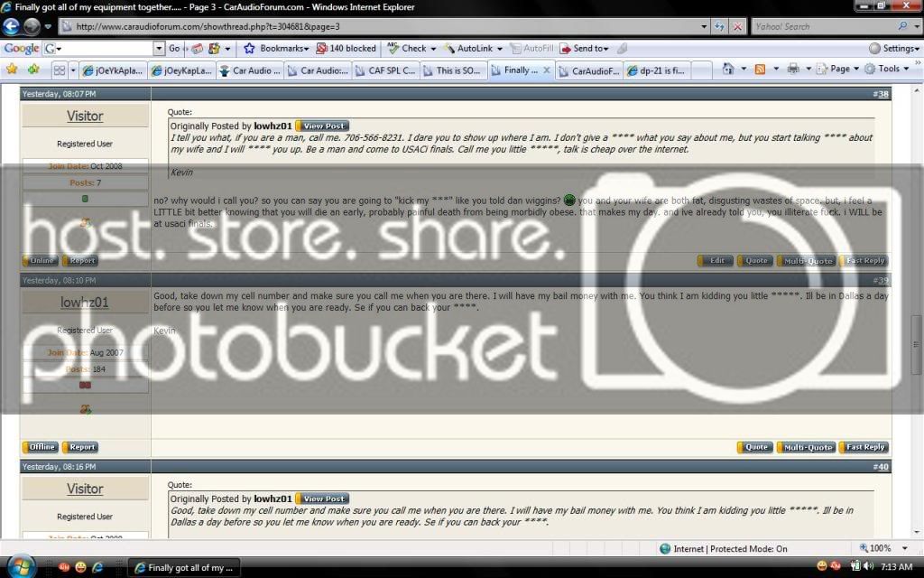Stop loading with the red X icon

[x=737, y=26]
